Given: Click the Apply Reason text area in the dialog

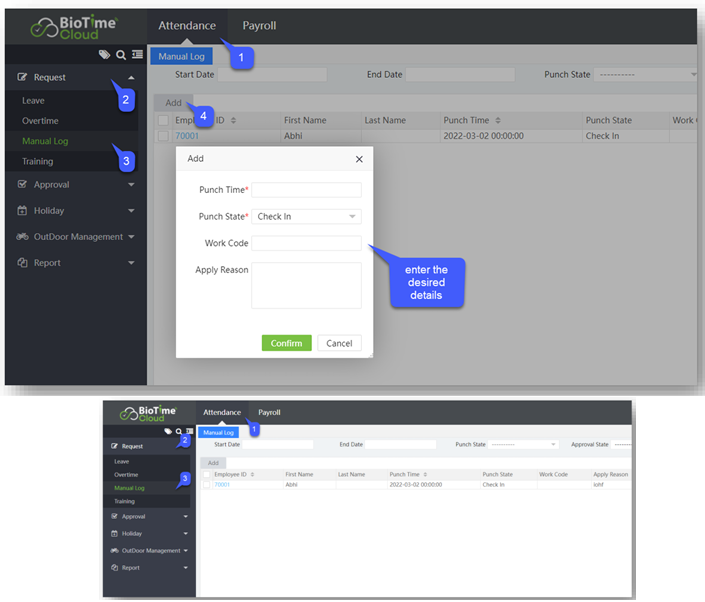Looking at the screenshot, I should [306, 286].
